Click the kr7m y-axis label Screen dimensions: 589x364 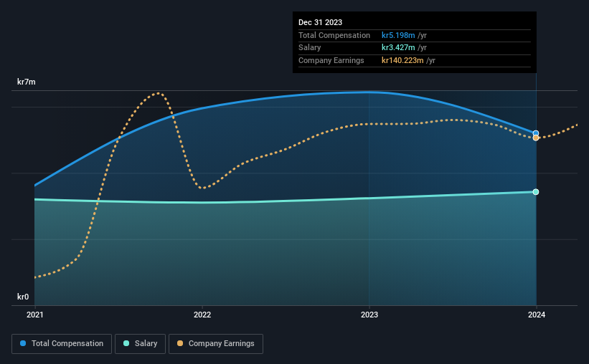point(27,82)
